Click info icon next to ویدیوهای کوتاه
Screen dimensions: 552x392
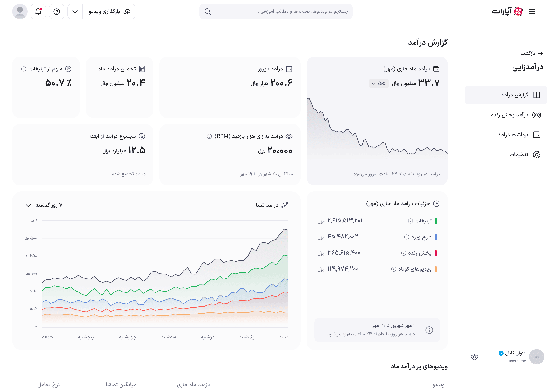point(394,269)
